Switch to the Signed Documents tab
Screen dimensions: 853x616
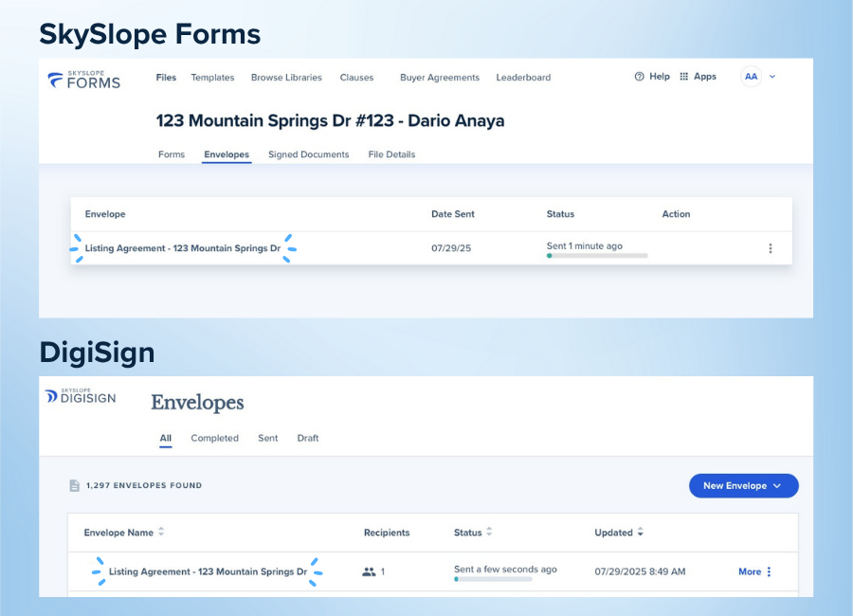coord(308,154)
